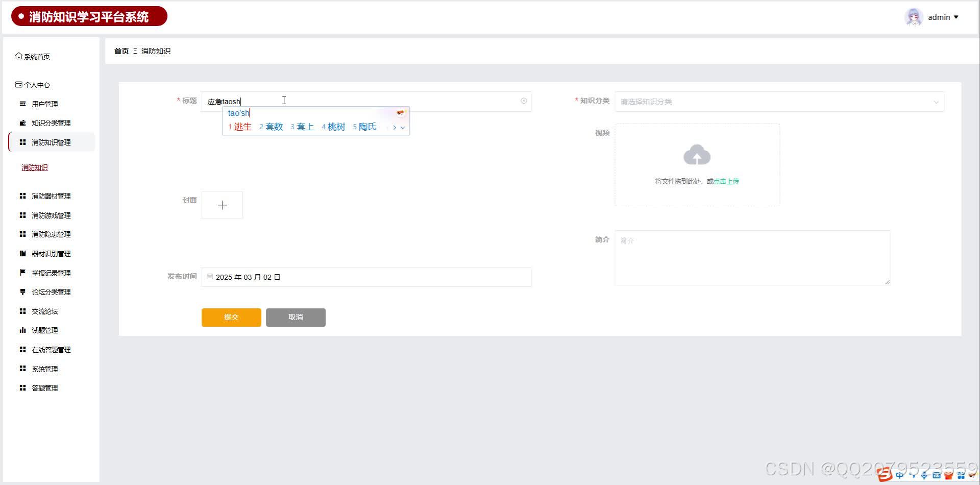Click the 消防知识 breadcrumb text
980x485 pixels.
(156, 51)
